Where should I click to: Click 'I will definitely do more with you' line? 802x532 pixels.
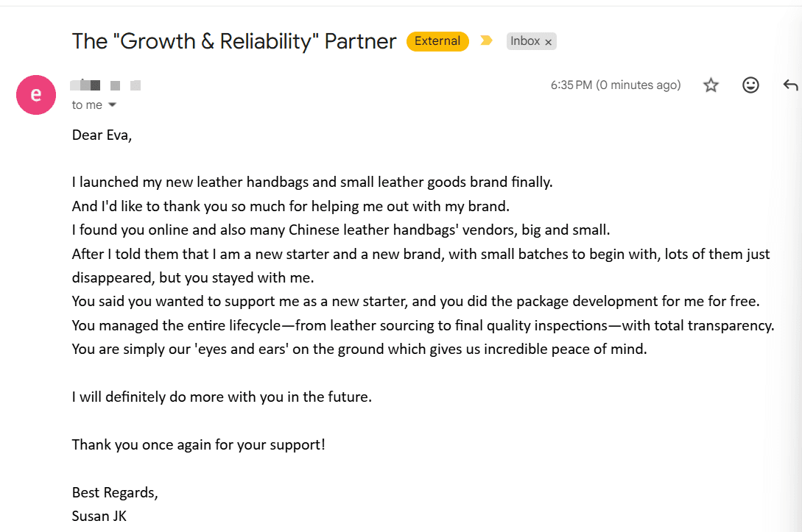click(x=222, y=397)
